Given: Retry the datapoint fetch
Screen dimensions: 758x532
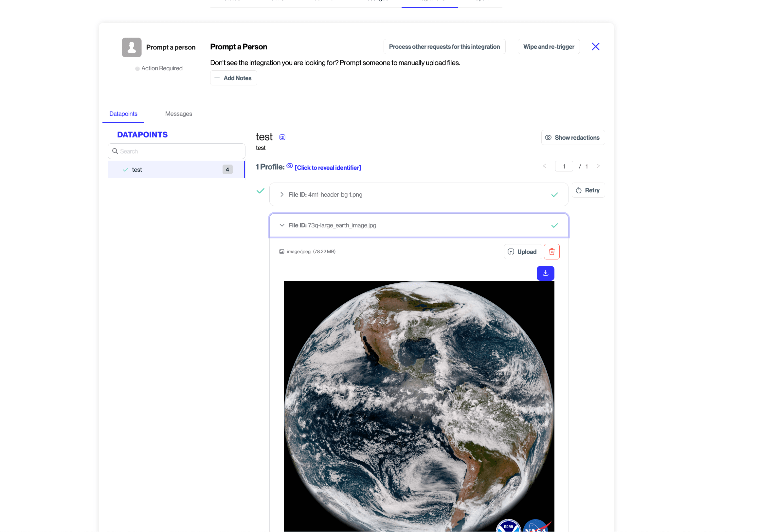Looking at the screenshot, I should click(588, 190).
